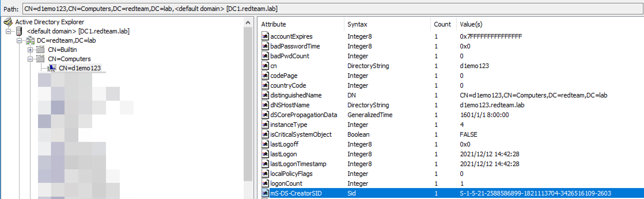Viewport: 644px width, 199px height.
Task: Select the Active Directory Explorer root label
Action: pos(50,22)
